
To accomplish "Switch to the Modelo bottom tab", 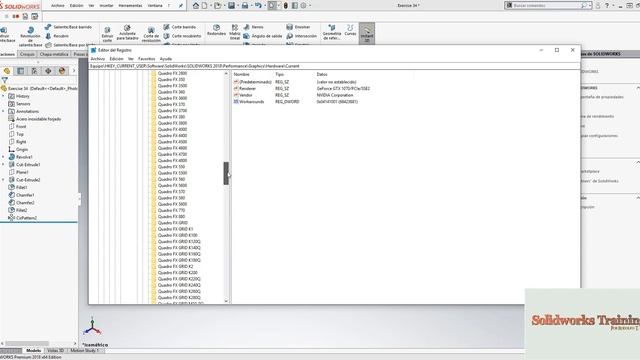I will pos(33,351).
